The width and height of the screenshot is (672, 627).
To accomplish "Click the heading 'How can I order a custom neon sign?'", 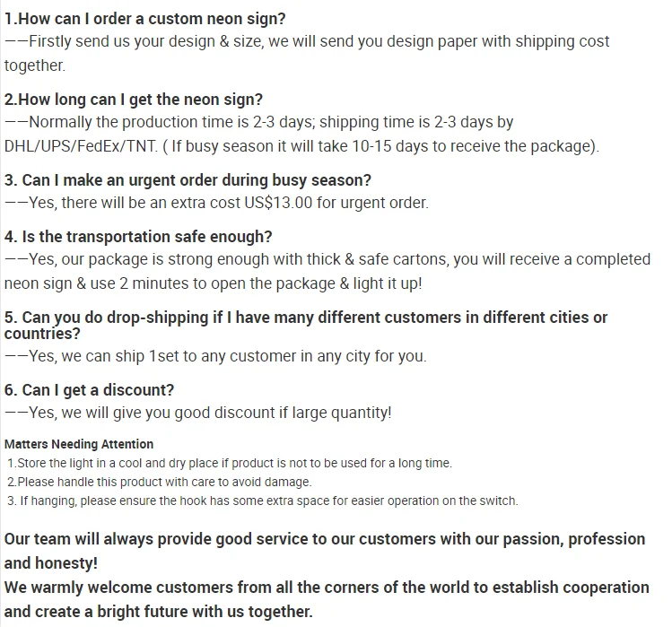I will [144, 20].
